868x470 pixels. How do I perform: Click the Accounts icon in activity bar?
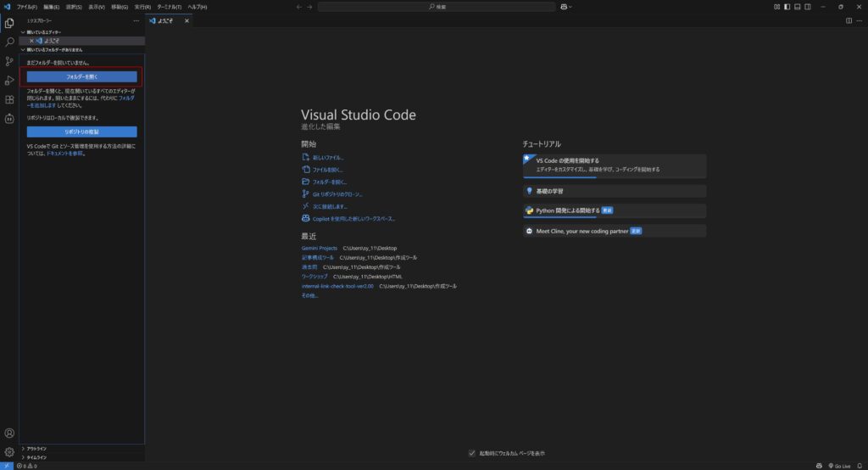pos(9,434)
